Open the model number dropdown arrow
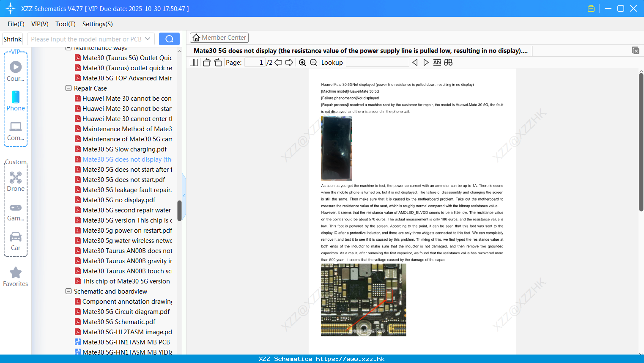The height and width of the screenshot is (363, 644). click(148, 39)
